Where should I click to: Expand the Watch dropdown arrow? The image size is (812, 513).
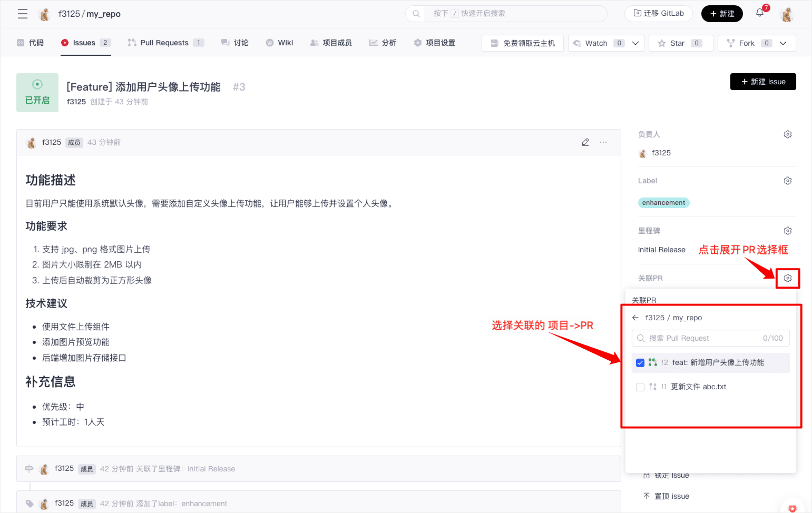tap(635, 43)
